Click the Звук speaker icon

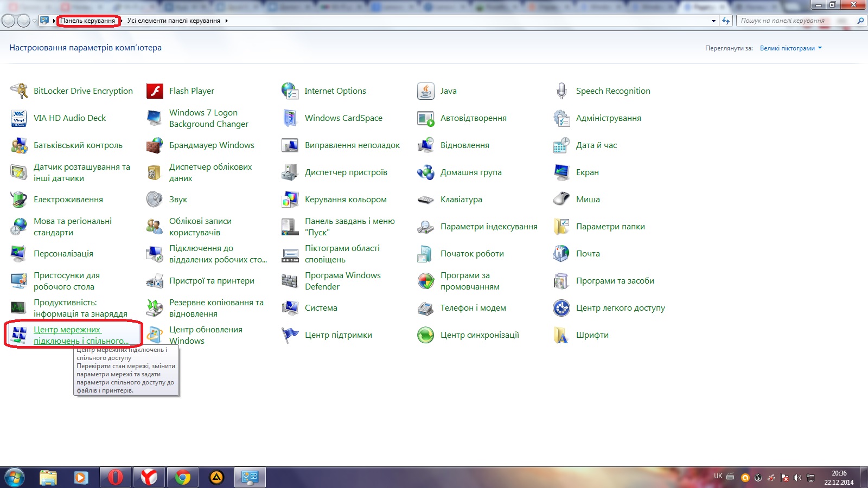[155, 200]
